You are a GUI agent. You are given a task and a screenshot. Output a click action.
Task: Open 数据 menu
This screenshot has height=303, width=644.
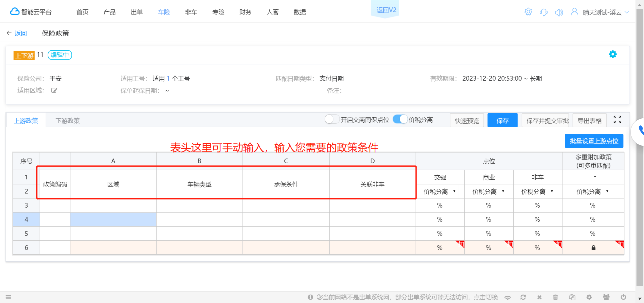(300, 12)
